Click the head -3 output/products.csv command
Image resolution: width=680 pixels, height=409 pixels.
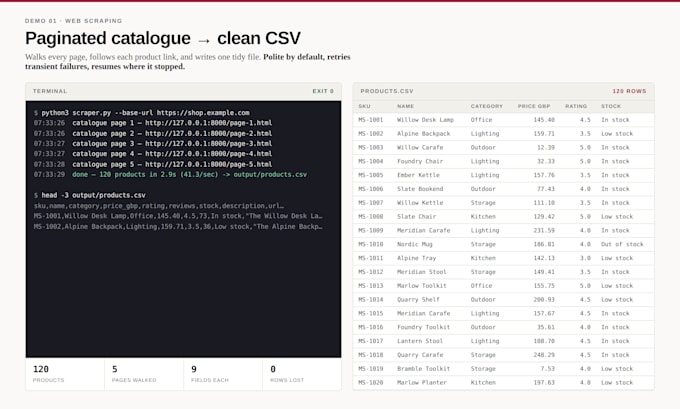click(90, 196)
